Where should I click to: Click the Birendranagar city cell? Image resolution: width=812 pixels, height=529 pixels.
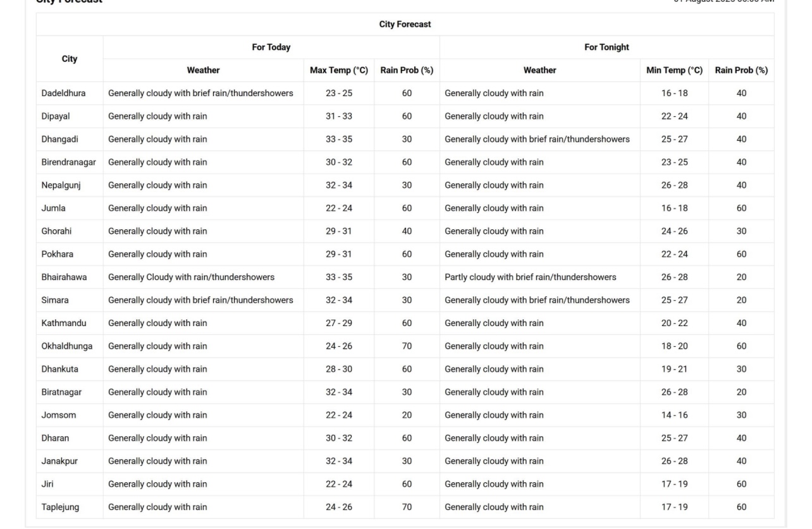[69, 162]
